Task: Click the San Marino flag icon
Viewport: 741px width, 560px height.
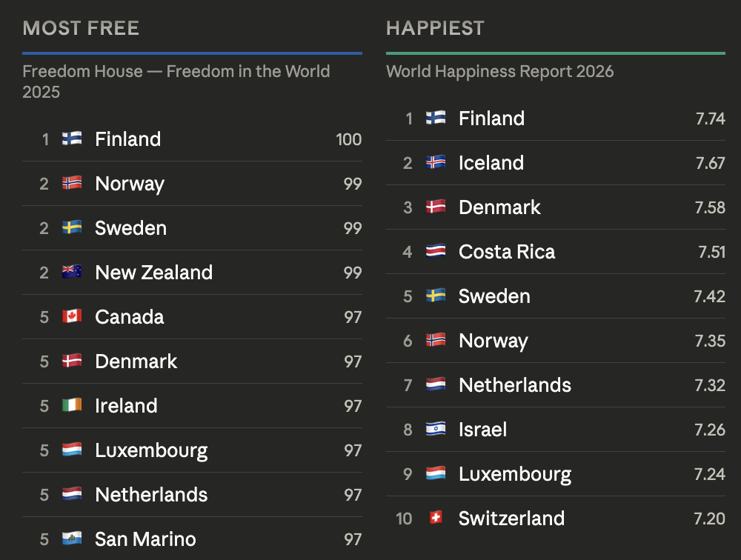Action: pyautogui.click(x=72, y=539)
